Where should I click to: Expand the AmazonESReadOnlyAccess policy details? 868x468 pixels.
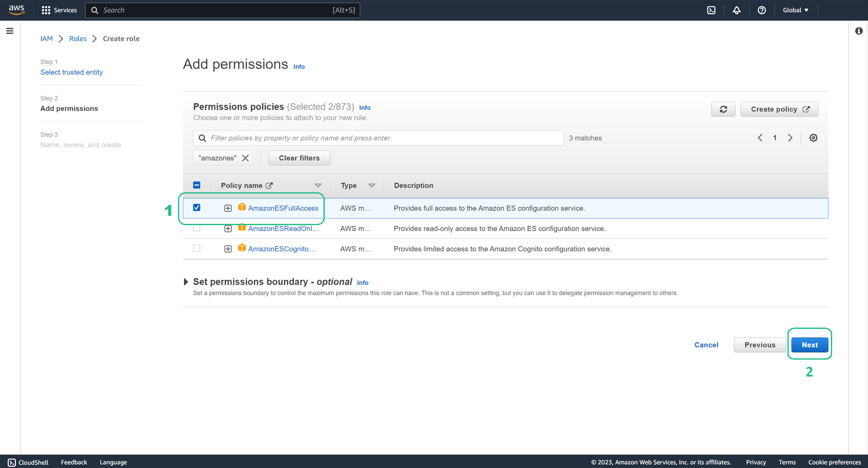tap(228, 229)
